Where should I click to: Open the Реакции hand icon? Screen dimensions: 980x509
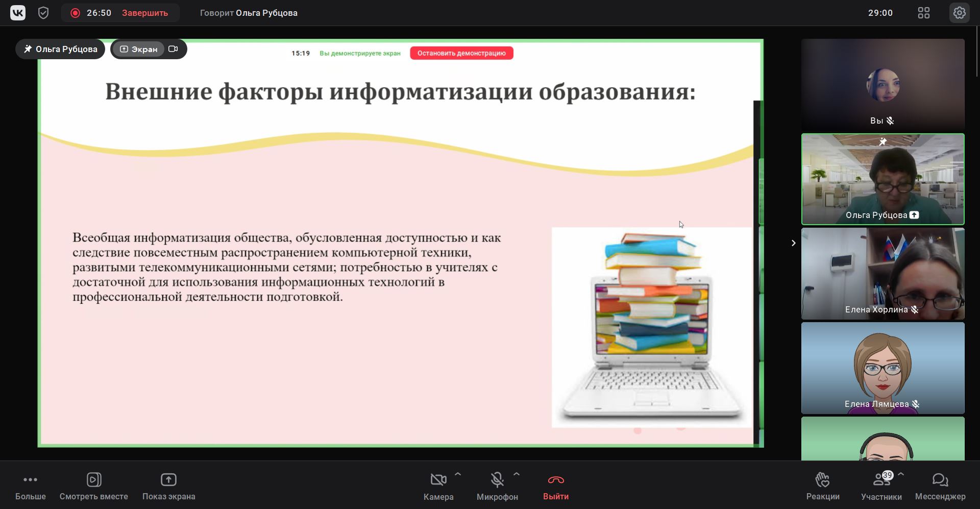click(x=822, y=480)
